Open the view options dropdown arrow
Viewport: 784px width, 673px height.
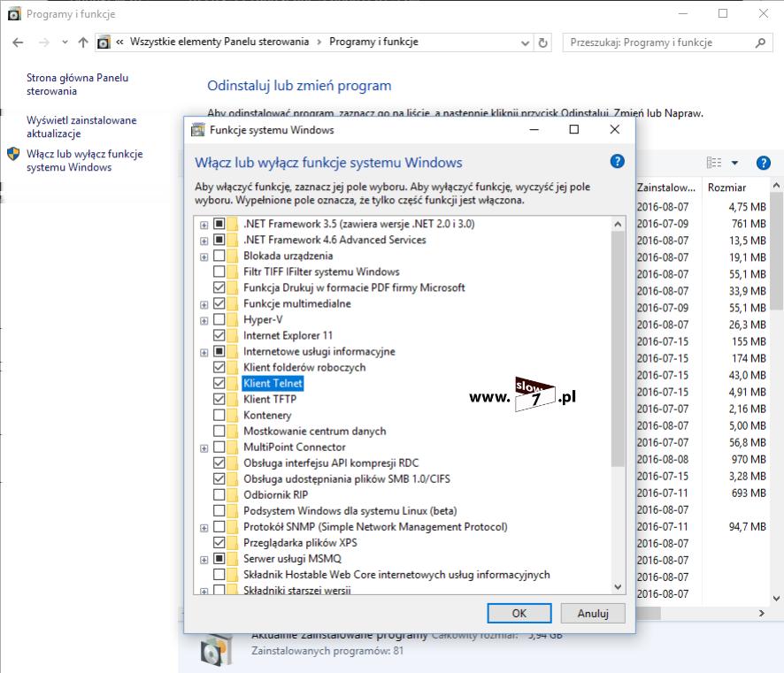coord(734,163)
